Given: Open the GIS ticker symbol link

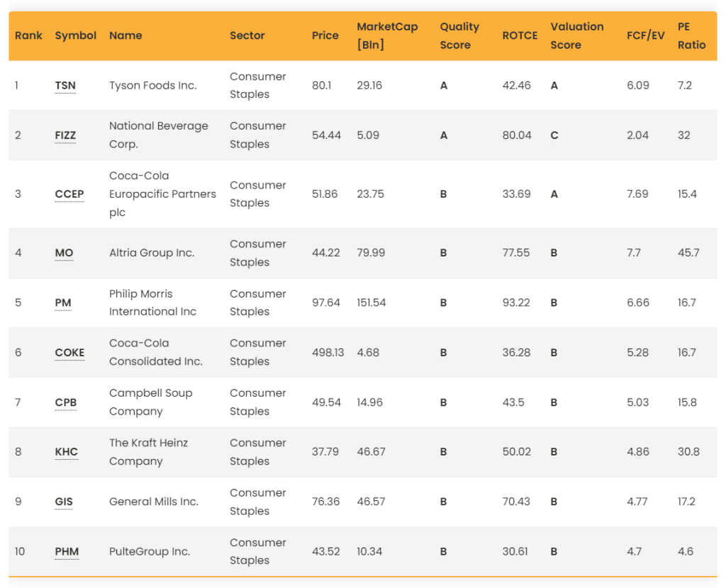Looking at the screenshot, I should [64, 502].
